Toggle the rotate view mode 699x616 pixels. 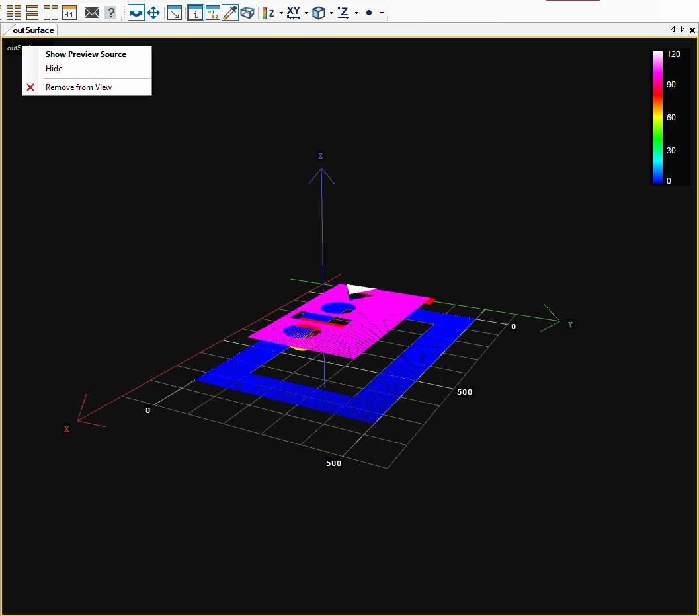click(136, 13)
